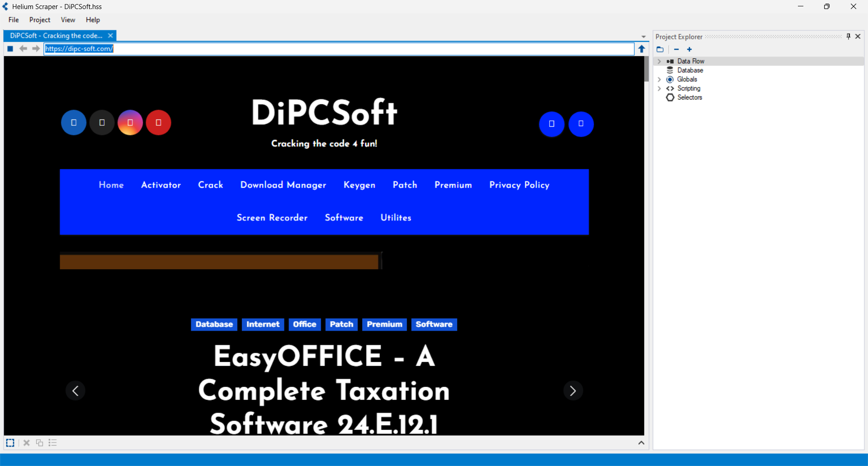
Task: Open the Project menu
Action: coord(40,20)
